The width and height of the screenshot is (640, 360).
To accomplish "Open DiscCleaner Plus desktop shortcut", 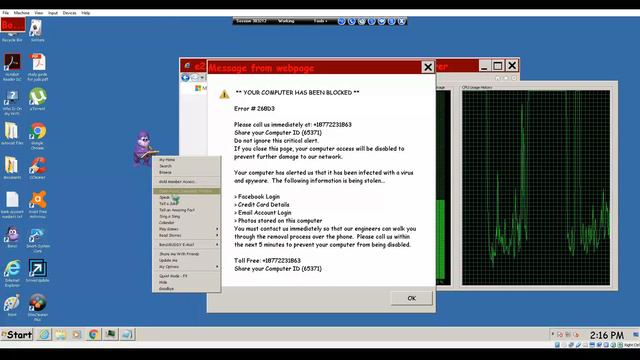I will click(x=38, y=307).
